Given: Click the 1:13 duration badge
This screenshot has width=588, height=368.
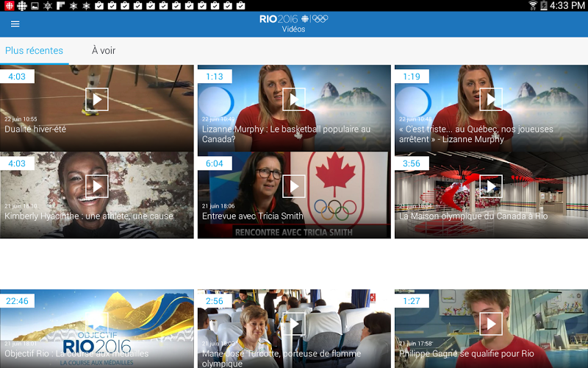Looking at the screenshot, I should pyautogui.click(x=215, y=77).
